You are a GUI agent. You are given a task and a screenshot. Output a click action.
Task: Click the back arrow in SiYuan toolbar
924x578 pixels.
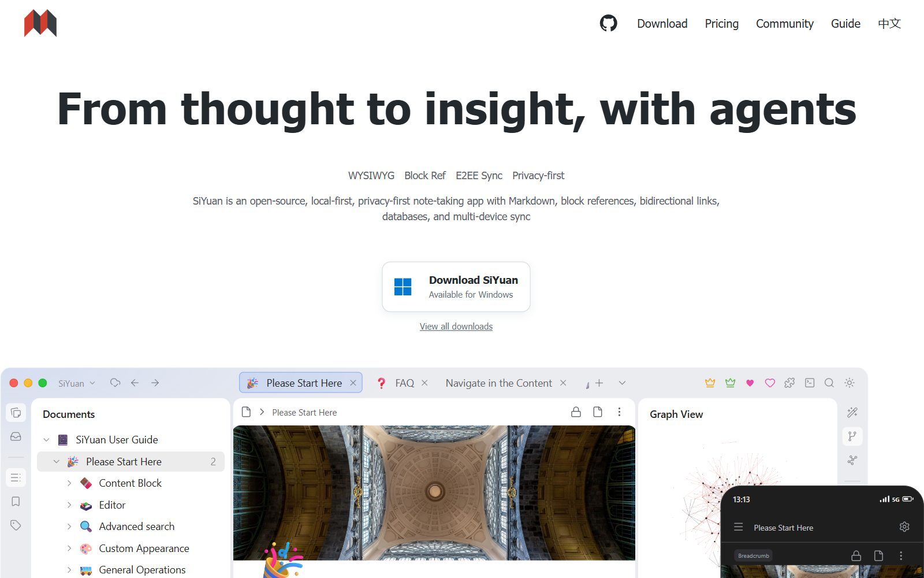tap(135, 383)
